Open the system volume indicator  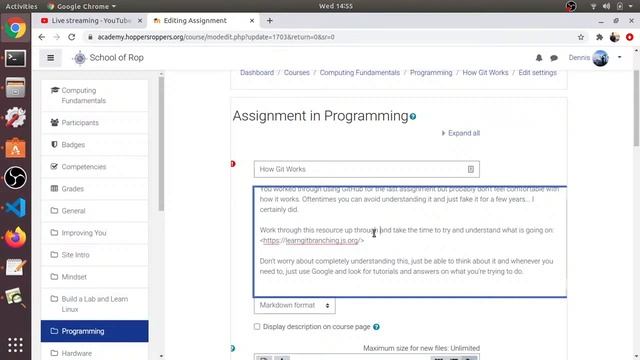tap(607, 6)
